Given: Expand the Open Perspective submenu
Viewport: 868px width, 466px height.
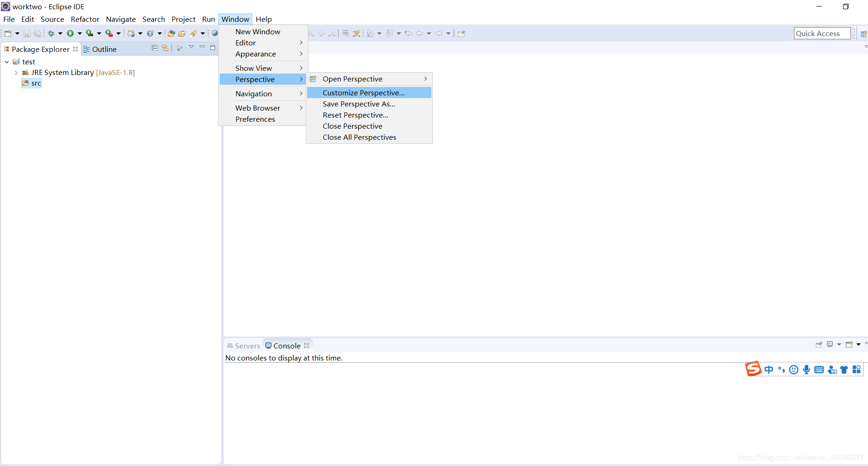Looking at the screenshot, I should tap(369, 79).
